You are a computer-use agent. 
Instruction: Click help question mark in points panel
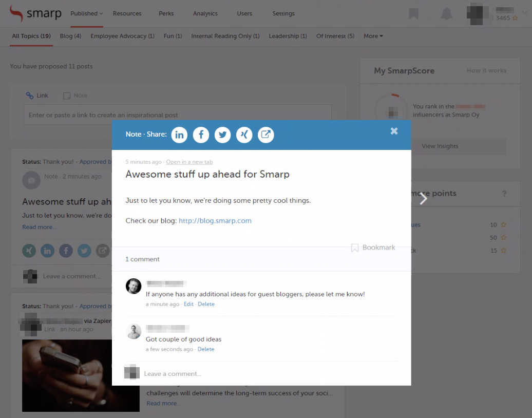coord(504,194)
